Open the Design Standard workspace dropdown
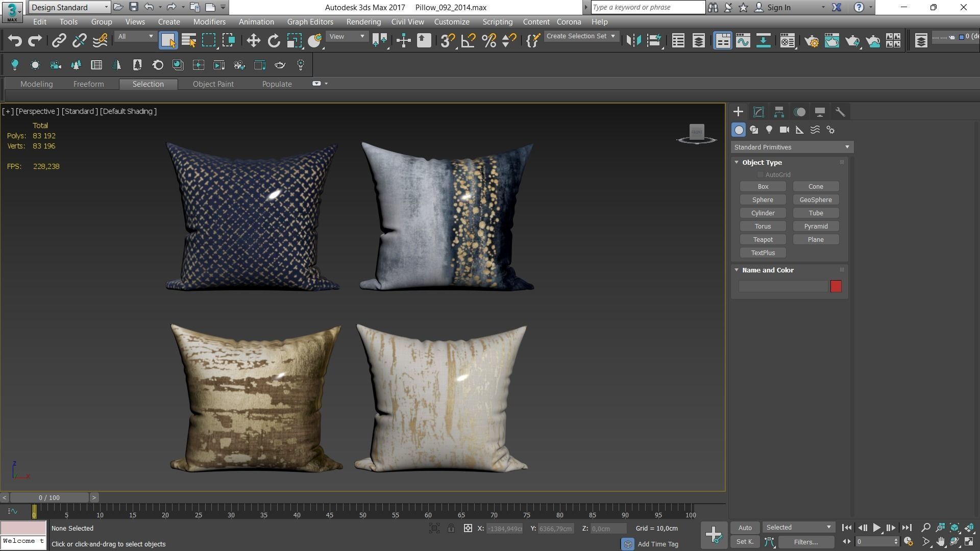The image size is (980, 551). [69, 7]
